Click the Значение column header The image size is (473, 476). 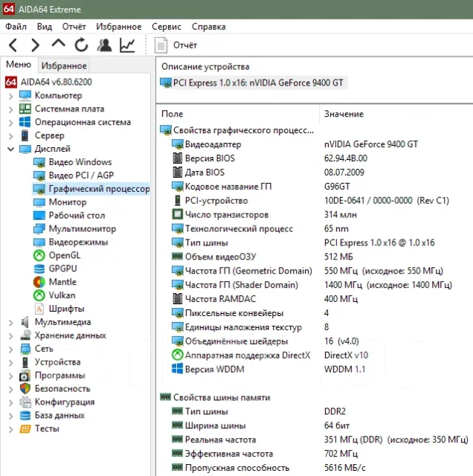344,114
